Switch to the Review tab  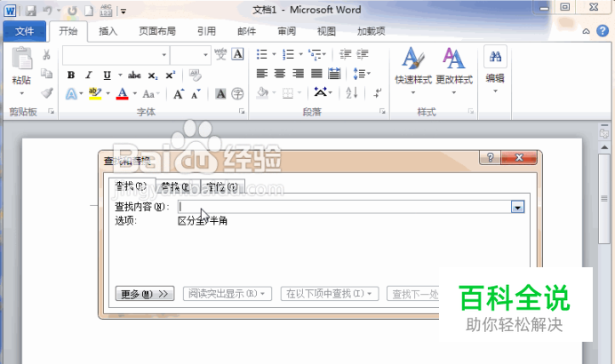click(287, 31)
